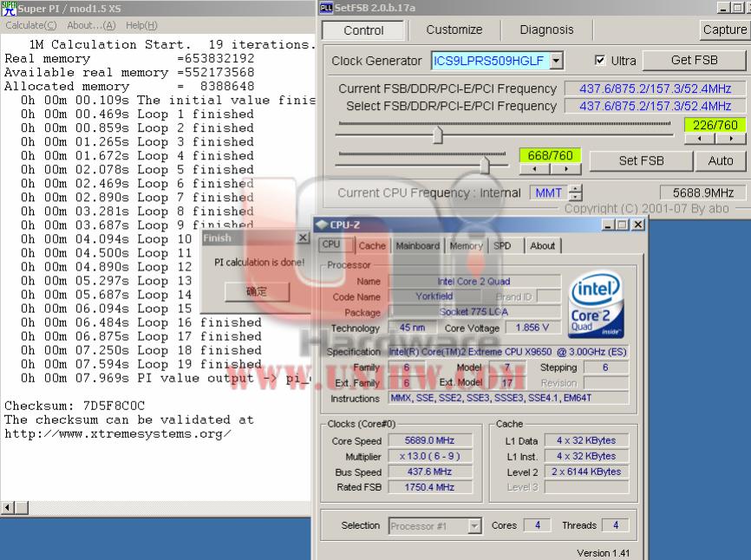Switch to the About tab in CPU-Z
The height and width of the screenshot is (560, 751).
pos(542,246)
